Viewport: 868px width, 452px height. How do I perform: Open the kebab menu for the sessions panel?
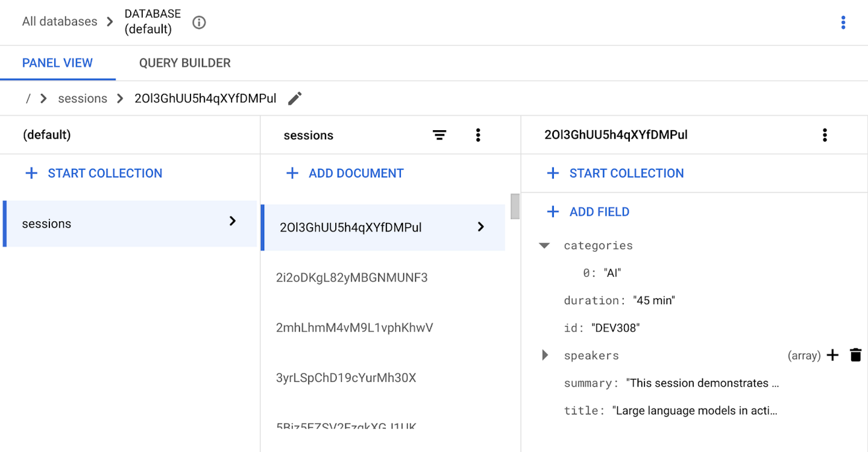[x=478, y=134]
